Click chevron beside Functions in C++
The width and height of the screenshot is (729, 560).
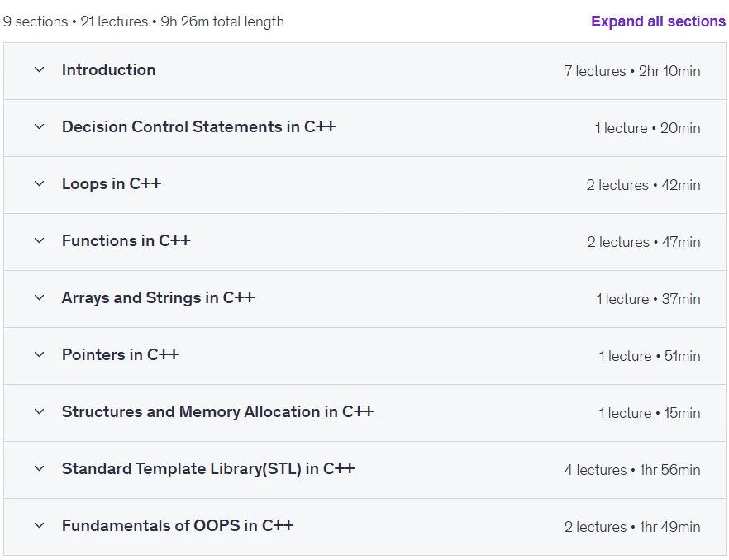point(40,240)
